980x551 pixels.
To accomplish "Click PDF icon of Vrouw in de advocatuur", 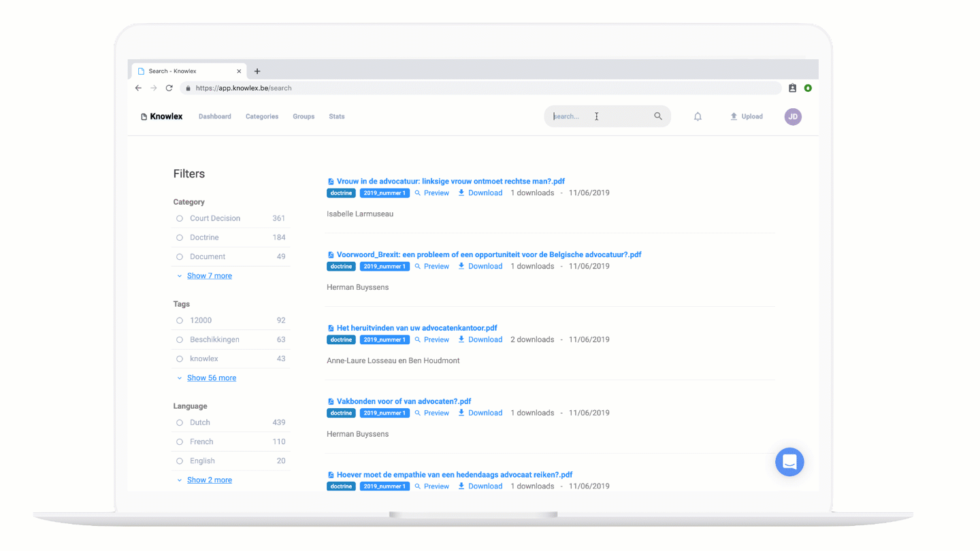I will click(x=331, y=182).
